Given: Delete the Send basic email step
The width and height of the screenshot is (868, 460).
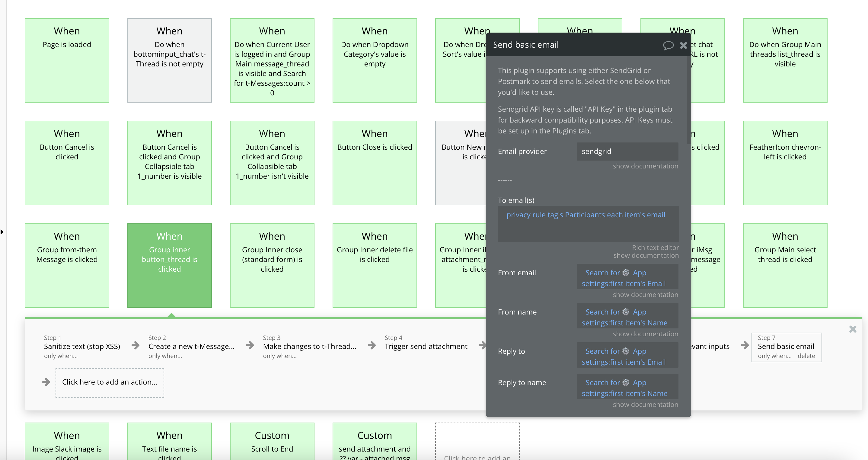Looking at the screenshot, I should tap(807, 356).
